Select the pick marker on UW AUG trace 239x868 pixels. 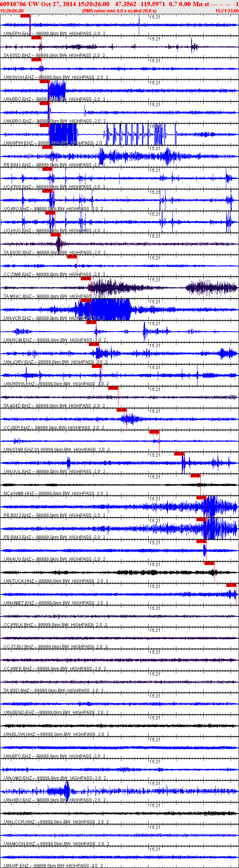click(x=201, y=541)
